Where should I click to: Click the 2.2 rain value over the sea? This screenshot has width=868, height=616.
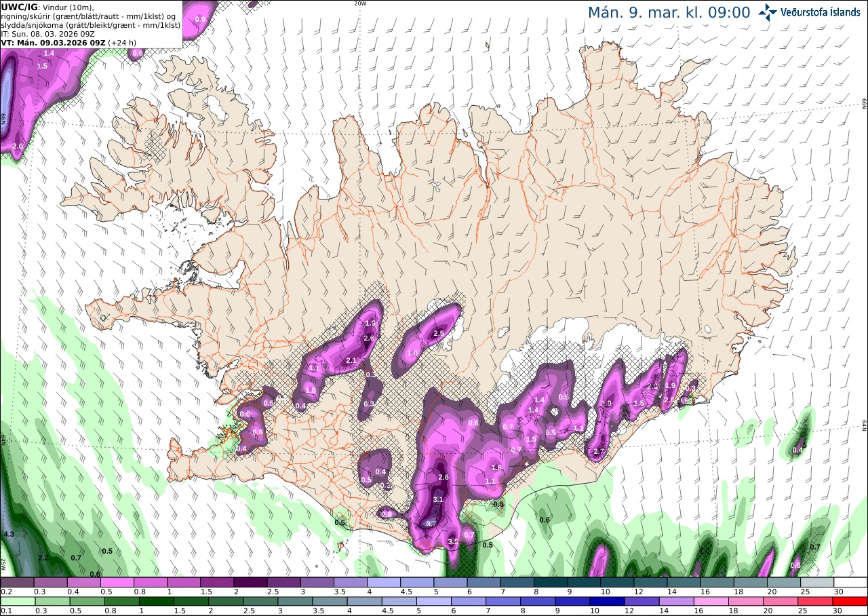click(x=43, y=558)
